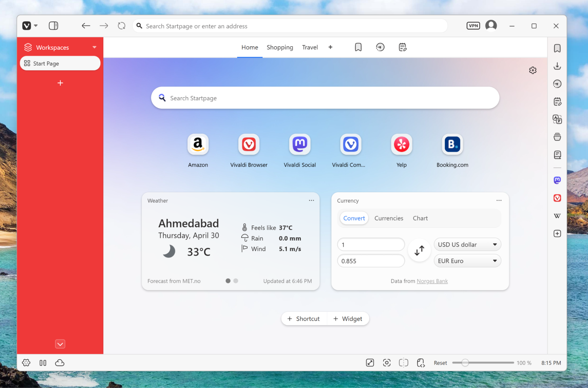The height and width of the screenshot is (388, 588).
Task: Open Downloads panel in right sidebar
Action: [x=557, y=66]
